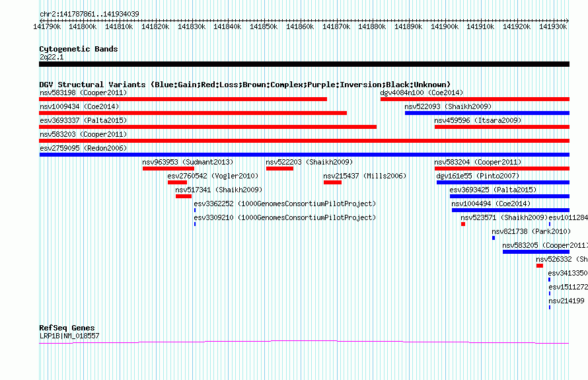Click the 141880k ruler position
This screenshot has width=588, height=380.
pyautogui.click(x=372, y=26)
